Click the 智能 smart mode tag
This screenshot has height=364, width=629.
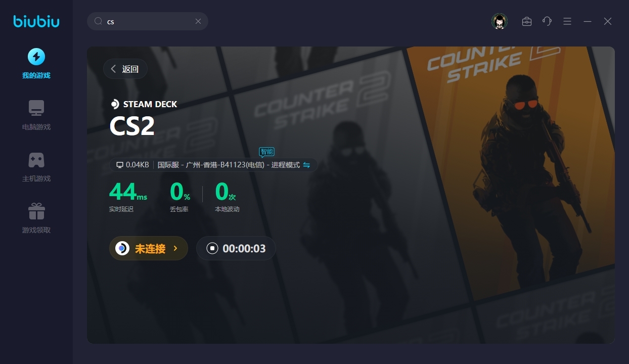(266, 152)
